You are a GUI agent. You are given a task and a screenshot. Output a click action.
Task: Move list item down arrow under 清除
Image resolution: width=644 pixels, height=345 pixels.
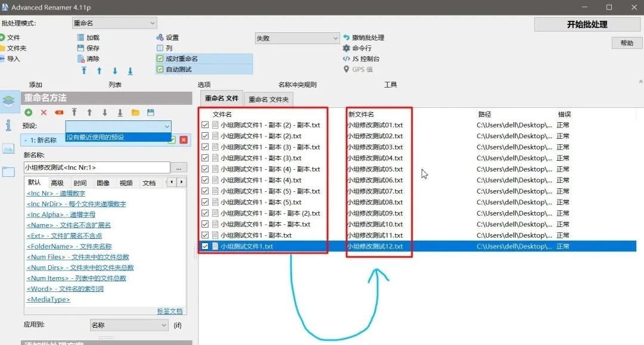[x=115, y=70]
